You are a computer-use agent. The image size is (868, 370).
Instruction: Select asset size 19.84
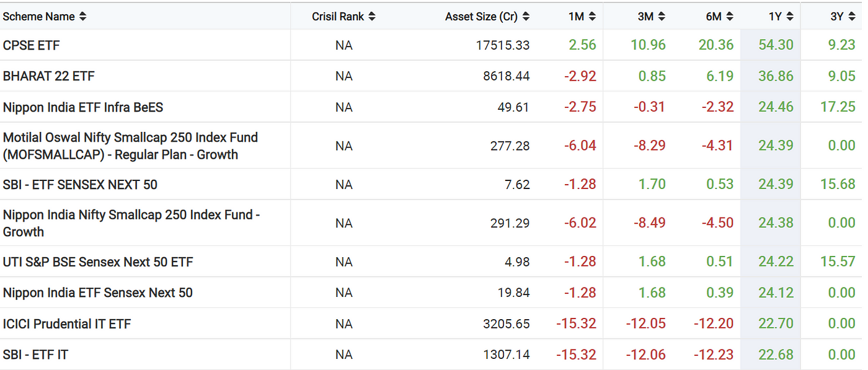click(x=514, y=293)
